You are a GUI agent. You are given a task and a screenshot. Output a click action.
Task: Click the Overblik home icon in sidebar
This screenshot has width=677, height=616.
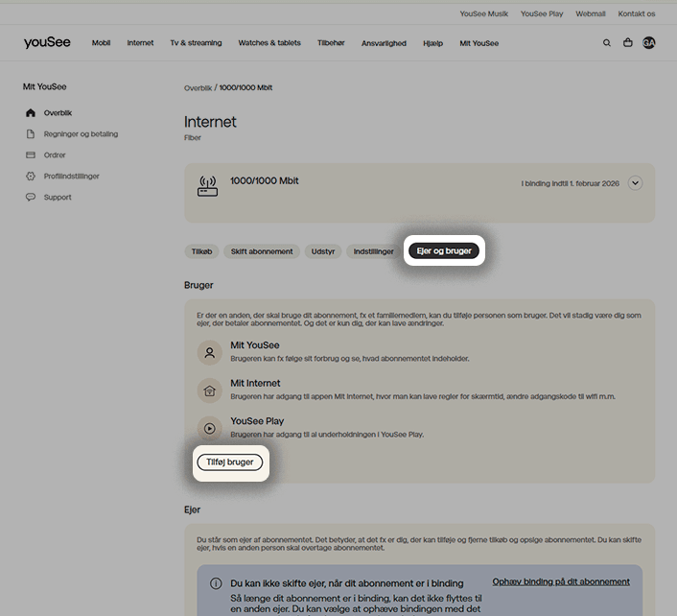pyautogui.click(x=31, y=113)
